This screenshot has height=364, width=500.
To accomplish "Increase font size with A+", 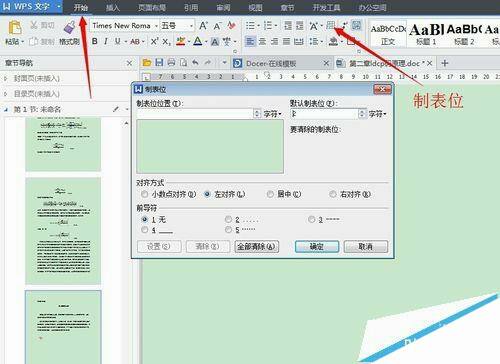I will coord(203,26).
